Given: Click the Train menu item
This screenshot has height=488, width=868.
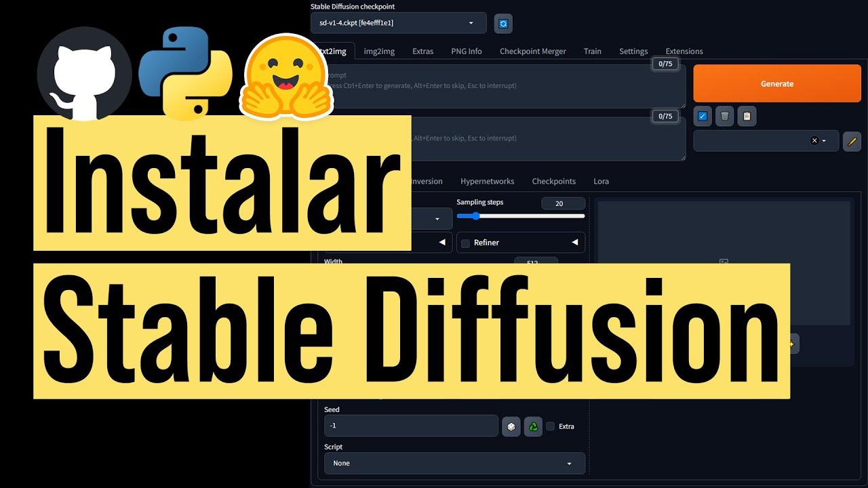Looking at the screenshot, I should coord(592,51).
